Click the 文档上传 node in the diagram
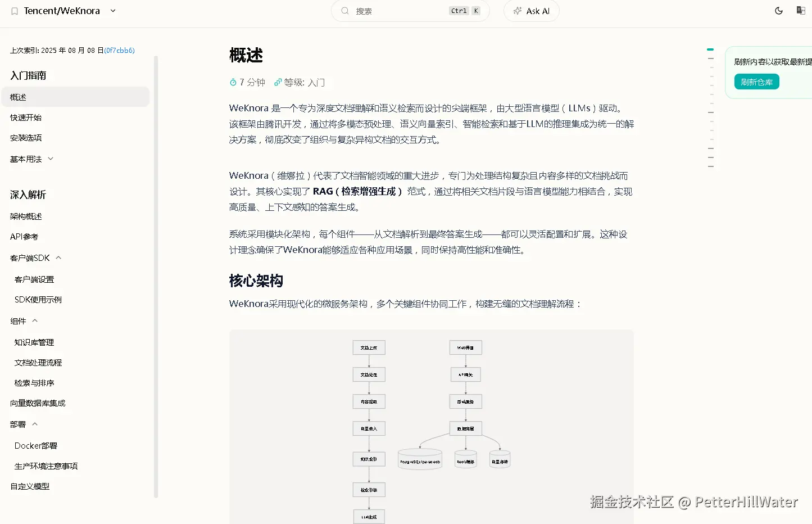 [369, 347]
